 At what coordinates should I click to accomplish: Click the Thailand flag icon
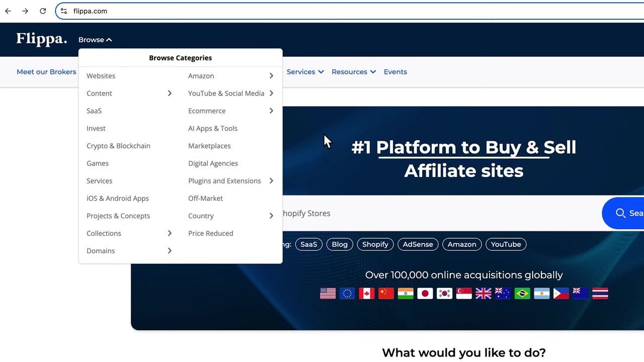(600, 293)
